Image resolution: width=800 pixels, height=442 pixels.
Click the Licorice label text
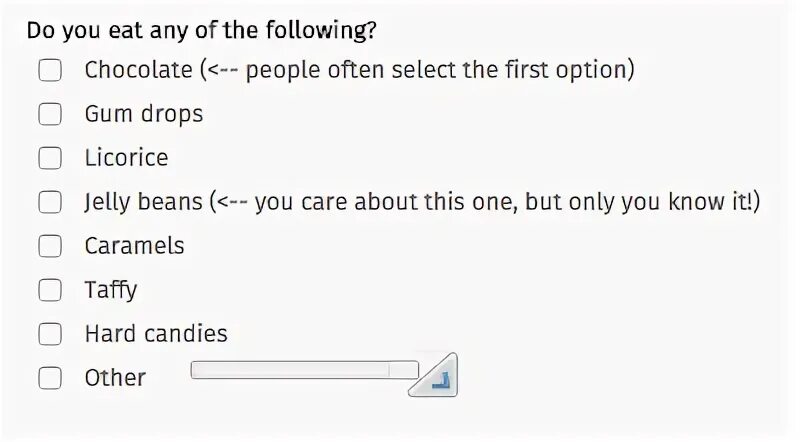[x=126, y=158]
